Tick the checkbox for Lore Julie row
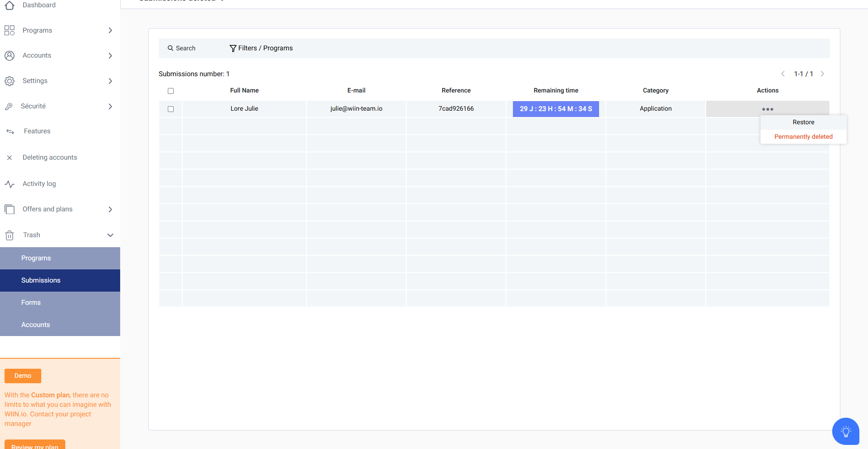 pos(171,109)
